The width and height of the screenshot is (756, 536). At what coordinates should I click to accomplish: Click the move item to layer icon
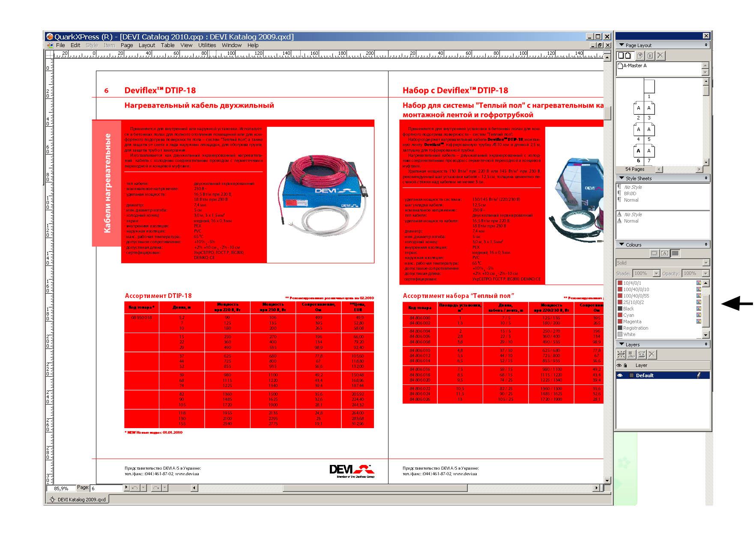(x=631, y=354)
